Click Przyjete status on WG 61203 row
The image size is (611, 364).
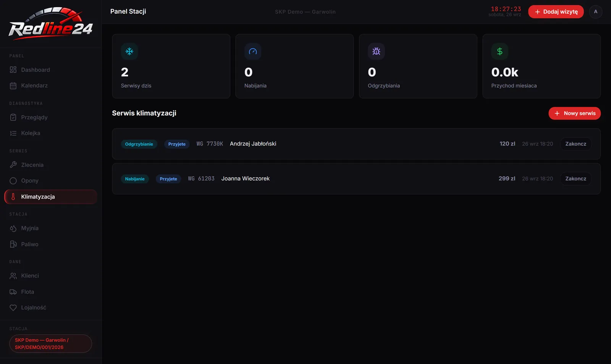point(168,179)
